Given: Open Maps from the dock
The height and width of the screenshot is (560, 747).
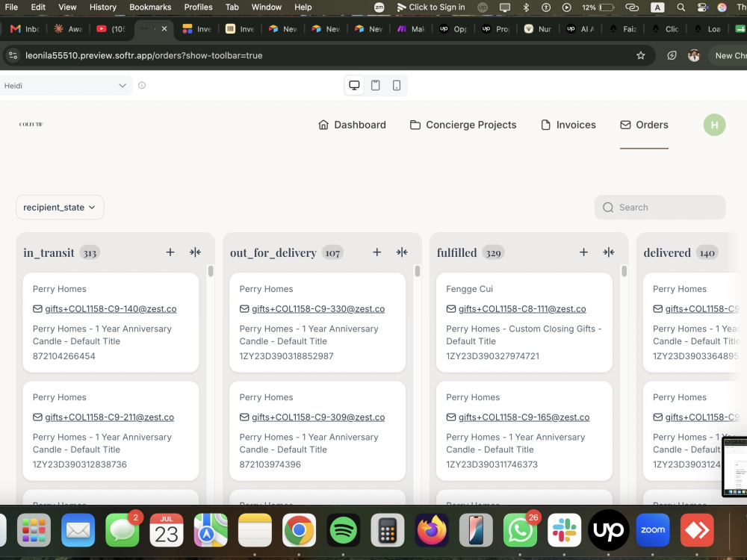Looking at the screenshot, I should 211,530.
